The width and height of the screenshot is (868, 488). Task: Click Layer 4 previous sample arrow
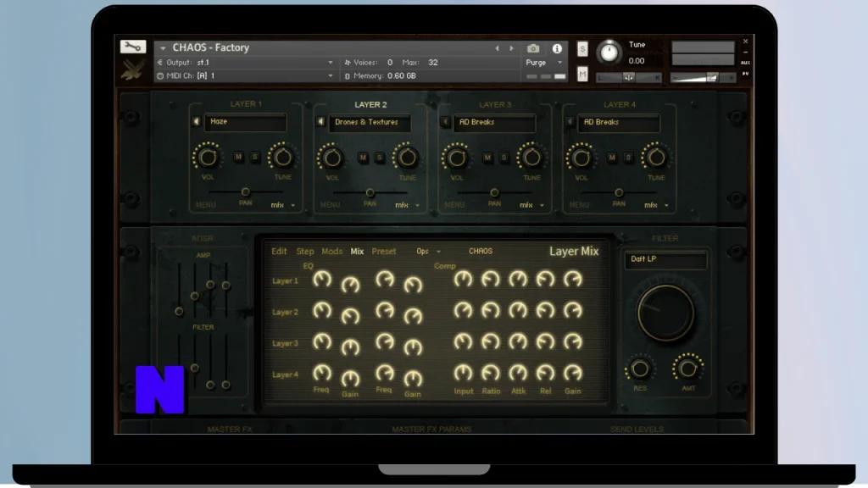[x=570, y=122]
